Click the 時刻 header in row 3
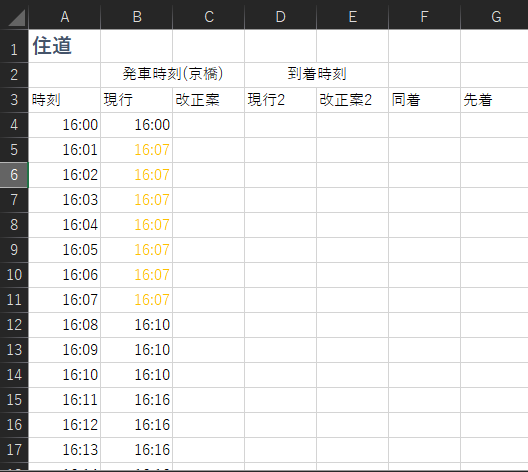Image resolution: width=528 pixels, height=472 pixels. coord(65,100)
